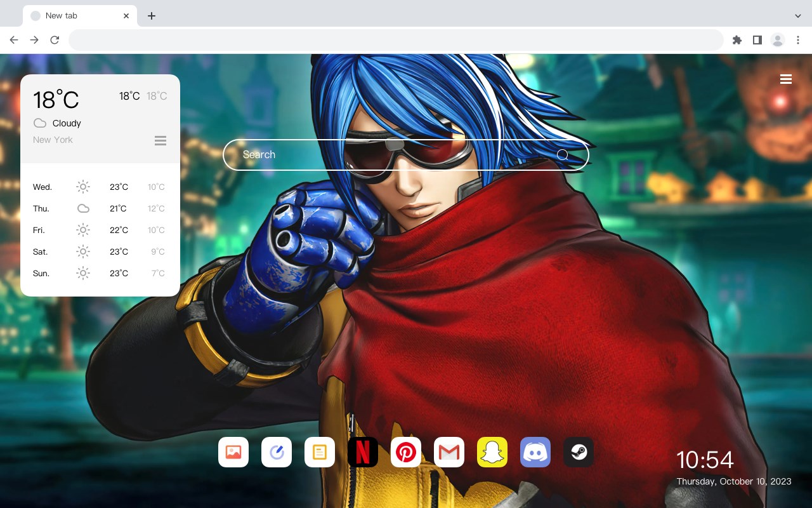812x508 pixels.
Task: Click the sunny icon for Wed.
Action: pos(83,187)
